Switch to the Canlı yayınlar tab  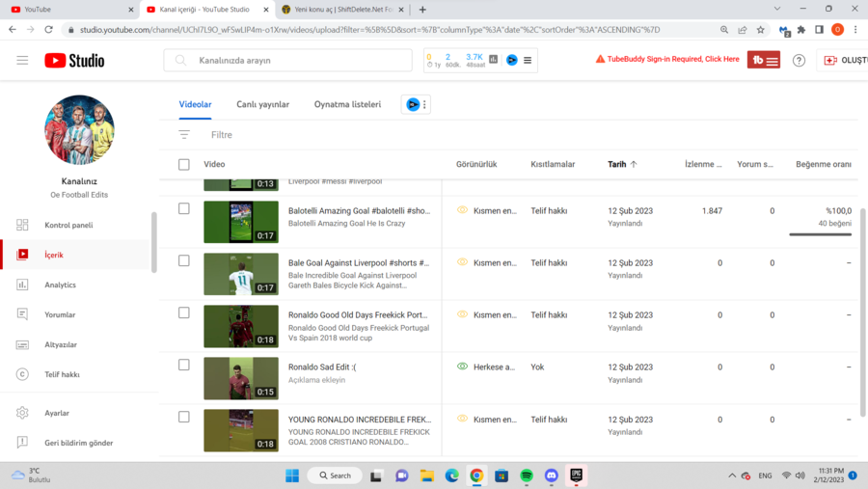pyautogui.click(x=263, y=104)
